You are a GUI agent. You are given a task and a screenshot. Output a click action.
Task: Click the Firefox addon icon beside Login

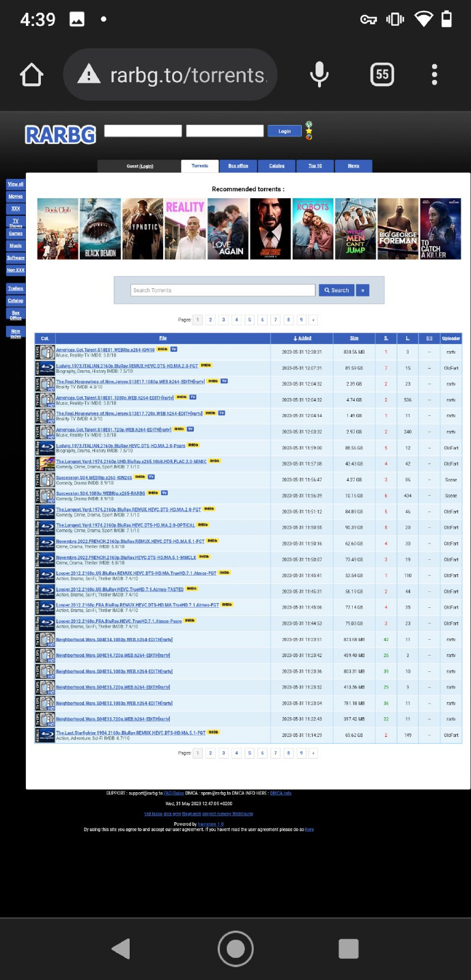point(309,137)
